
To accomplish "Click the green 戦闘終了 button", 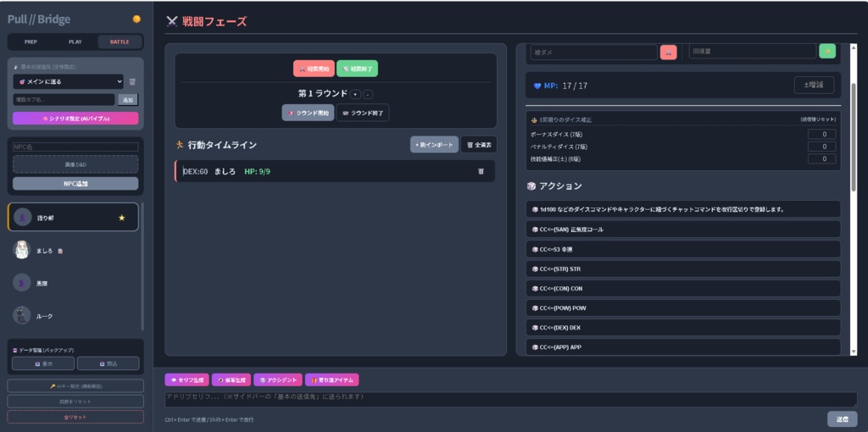I will [357, 69].
